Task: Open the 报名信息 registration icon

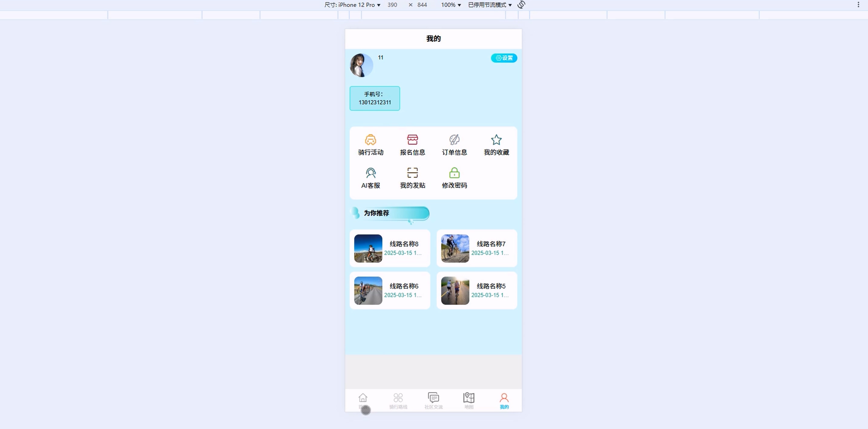Action: point(412,140)
